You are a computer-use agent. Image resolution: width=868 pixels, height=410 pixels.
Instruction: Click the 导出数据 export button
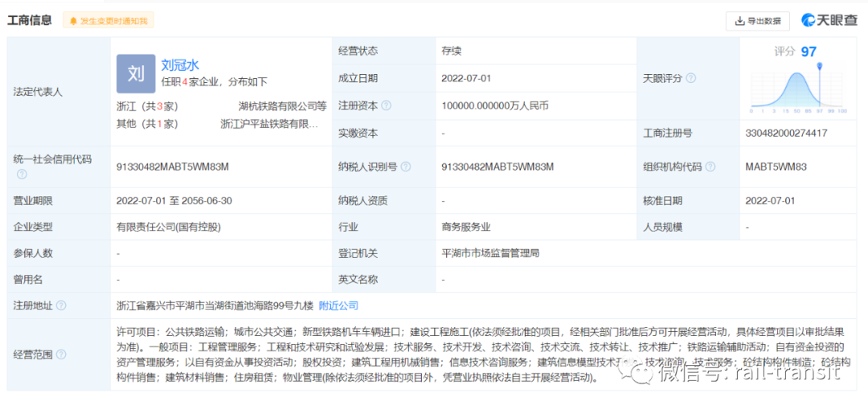click(x=758, y=21)
